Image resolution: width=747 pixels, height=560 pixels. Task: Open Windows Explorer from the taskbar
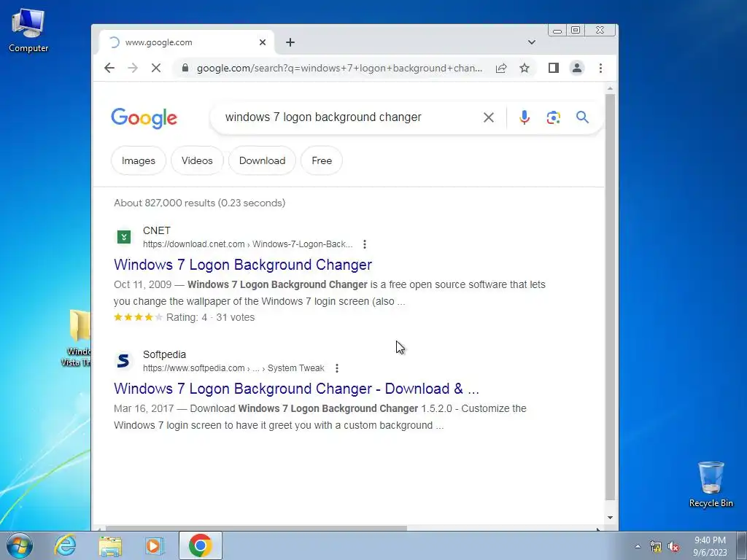(x=110, y=545)
